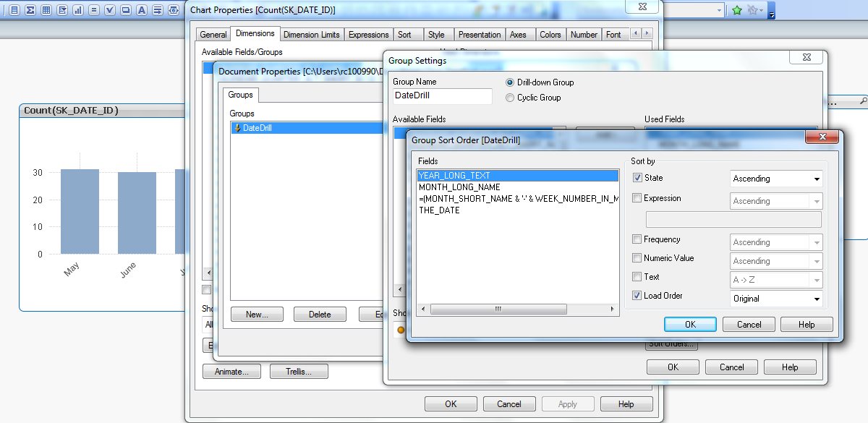Click OK in Group Sort Order dialog
This screenshot has width=868, height=423.
(690, 325)
